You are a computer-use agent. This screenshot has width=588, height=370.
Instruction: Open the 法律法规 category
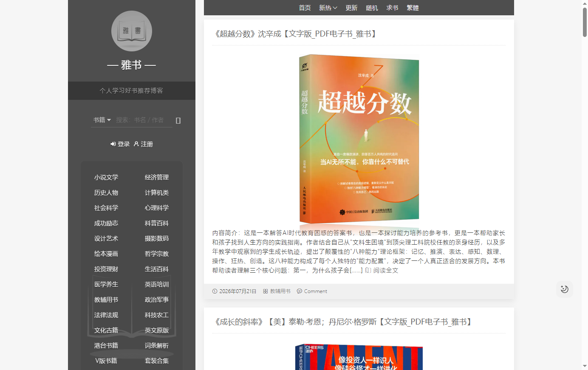(x=106, y=315)
